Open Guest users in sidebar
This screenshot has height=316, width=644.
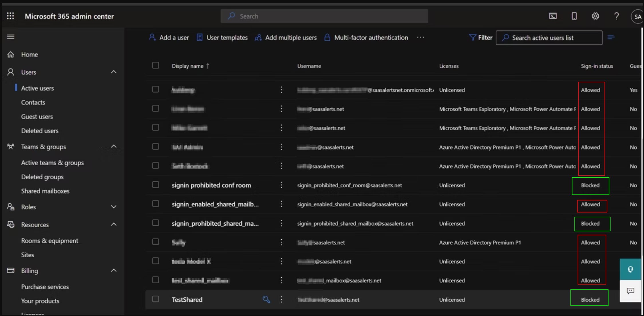click(x=37, y=117)
